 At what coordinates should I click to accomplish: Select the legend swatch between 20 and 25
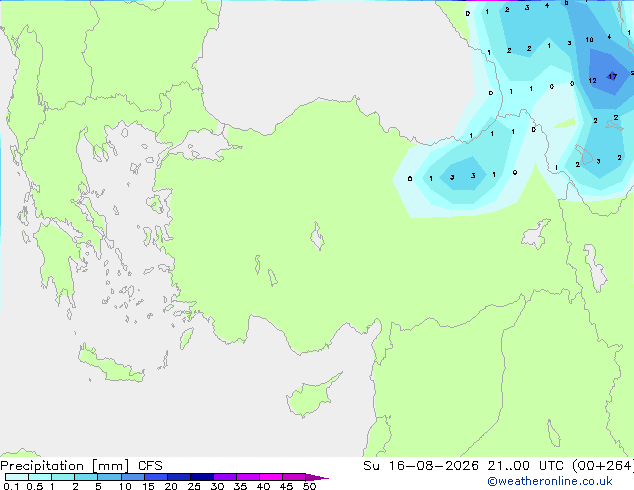pyautogui.click(x=179, y=477)
